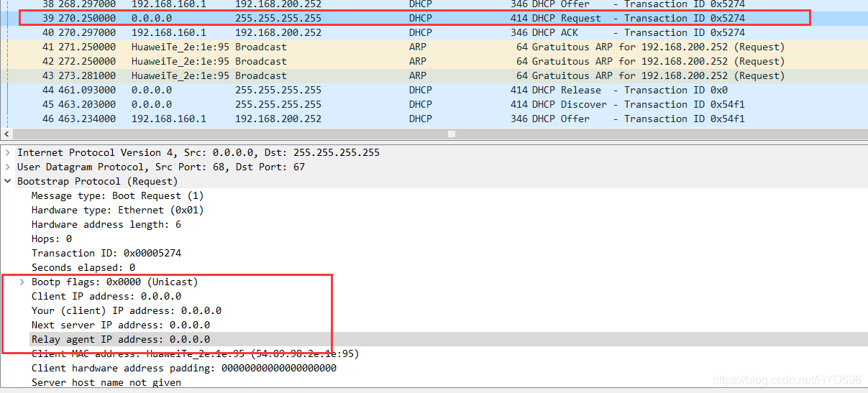Image resolution: width=868 pixels, height=393 pixels.
Task: Expand the User Datagram Protocol section
Action: [x=7, y=167]
